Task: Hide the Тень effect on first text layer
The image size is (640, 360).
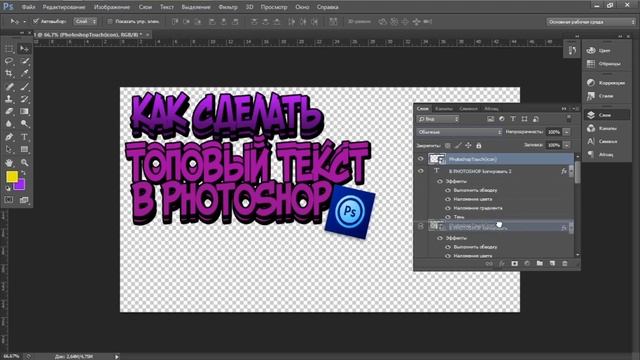Action: pos(448,217)
